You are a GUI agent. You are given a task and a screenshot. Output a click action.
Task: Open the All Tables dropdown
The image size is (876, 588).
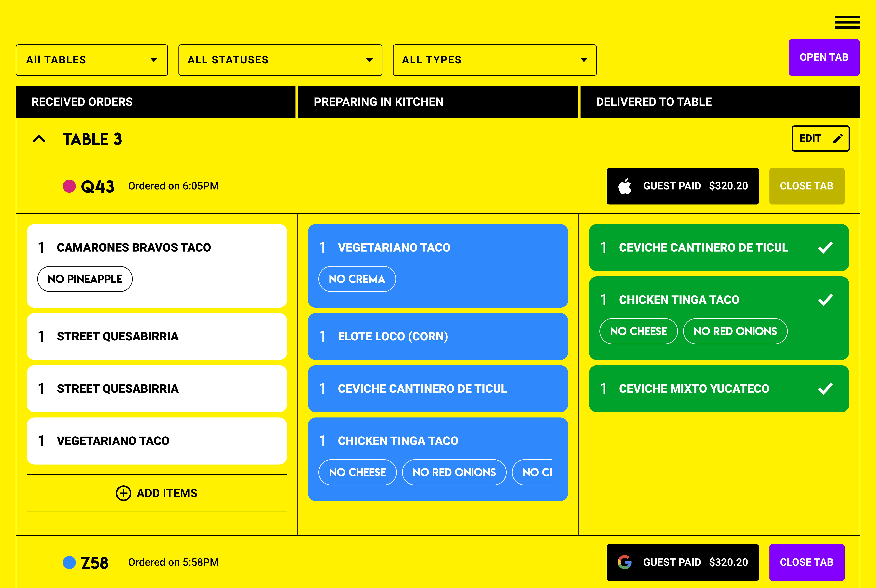click(x=92, y=60)
